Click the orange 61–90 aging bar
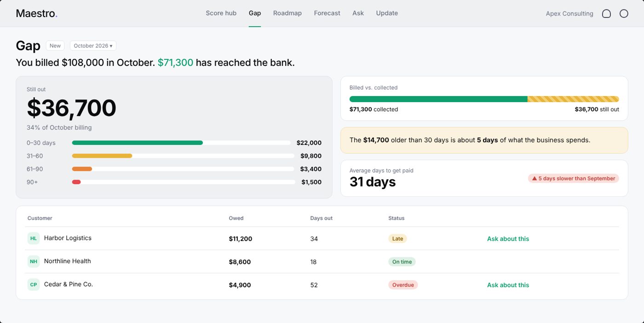644x323 pixels. pyautogui.click(x=82, y=169)
